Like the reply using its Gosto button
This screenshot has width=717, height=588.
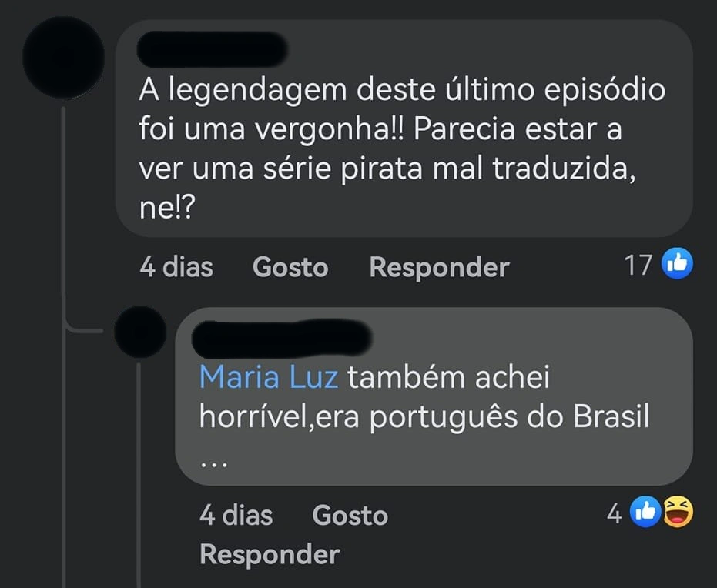click(x=350, y=516)
